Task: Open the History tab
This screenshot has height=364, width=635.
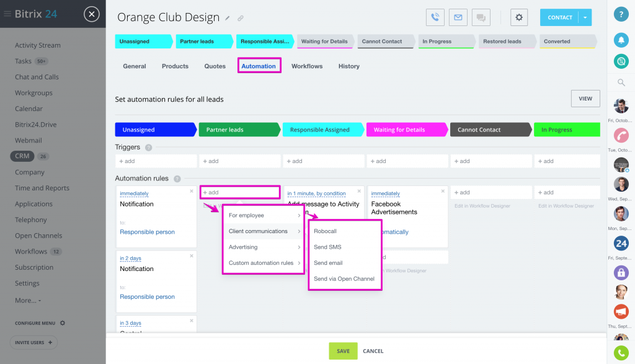Action: pyautogui.click(x=349, y=66)
